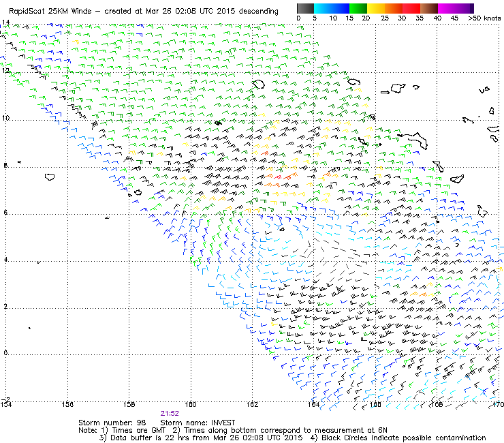The width and height of the screenshot is (504, 443).
Task: Click the 'RapidScat 25KM Winds' title text
Action: pyautogui.click(x=50, y=12)
